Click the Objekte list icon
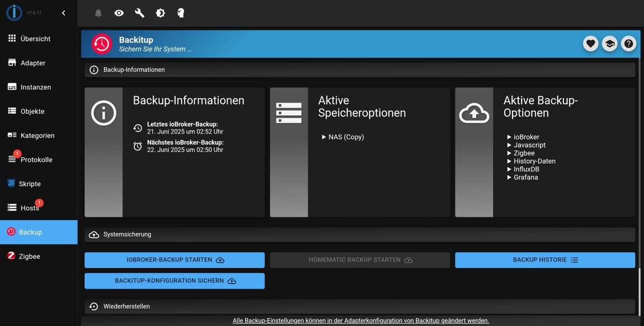The width and height of the screenshot is (644, 326). (12, 111)
